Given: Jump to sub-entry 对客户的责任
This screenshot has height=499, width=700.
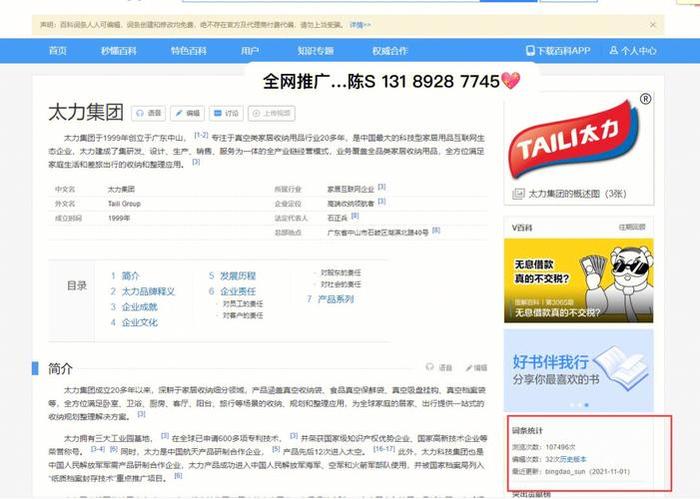Looking at the screenshot, I should 243,316.
